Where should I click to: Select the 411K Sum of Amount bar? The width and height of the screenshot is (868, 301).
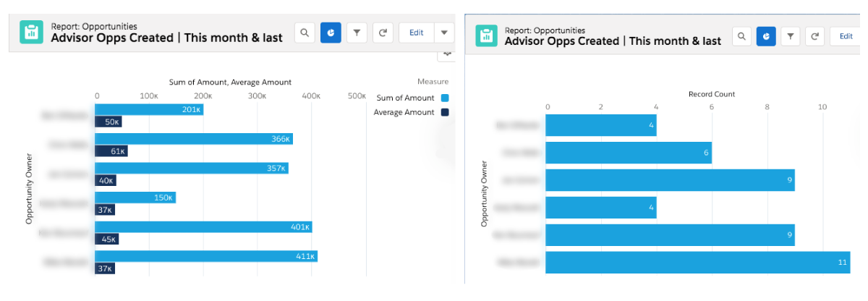205,256
